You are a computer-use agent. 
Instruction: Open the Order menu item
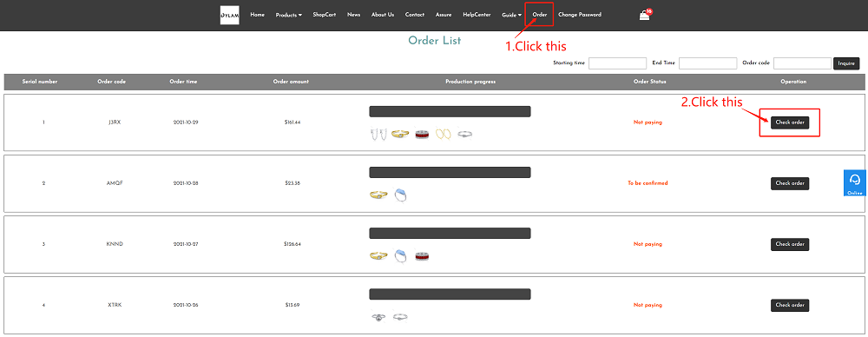point(540,15)
